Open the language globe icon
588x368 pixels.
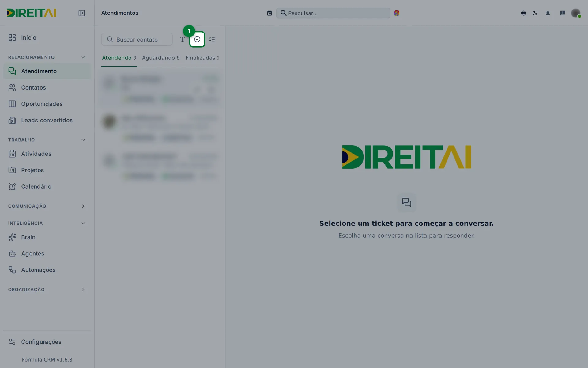click(x=523, y=13)
